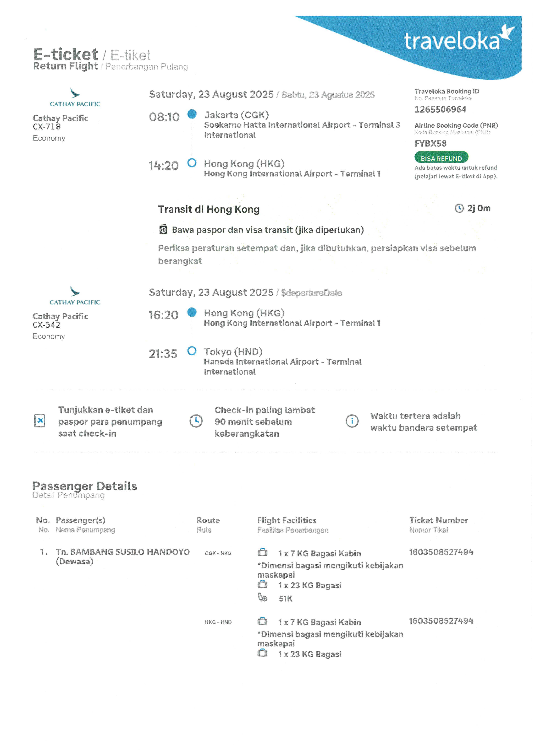The image size is (535, 756).
Task: Click the Passenger Details heading
Action: click(85, 486)
